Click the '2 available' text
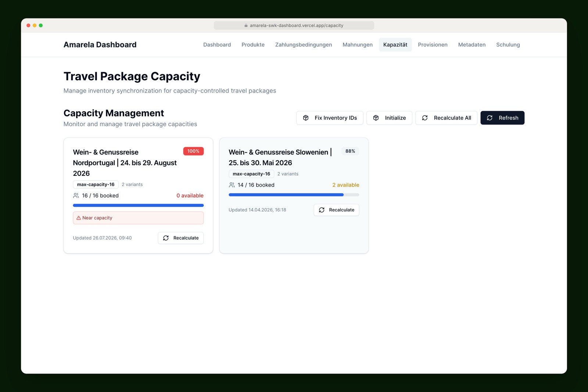The height and width of the screenshot is (392, 588). [346, 185]
